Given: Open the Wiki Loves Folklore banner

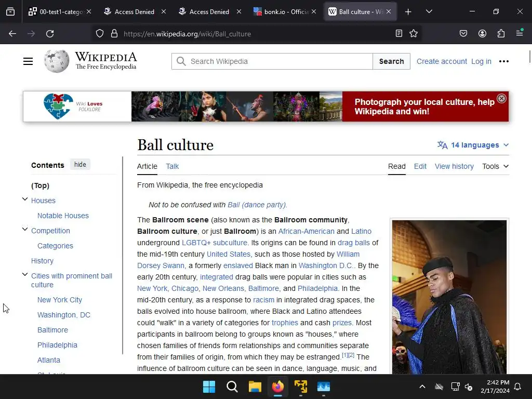Looking at the screenshot, I should 265,107.
